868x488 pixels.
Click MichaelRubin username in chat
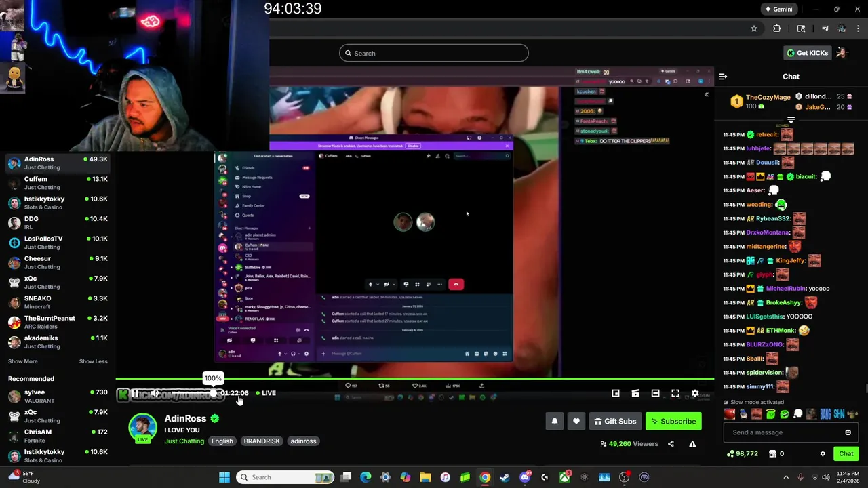click(787, 289)
